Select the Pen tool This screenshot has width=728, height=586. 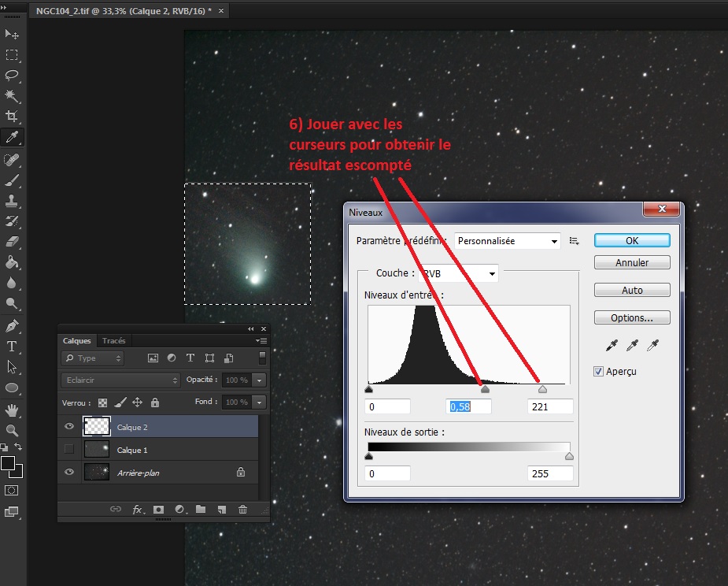point(12,326)
